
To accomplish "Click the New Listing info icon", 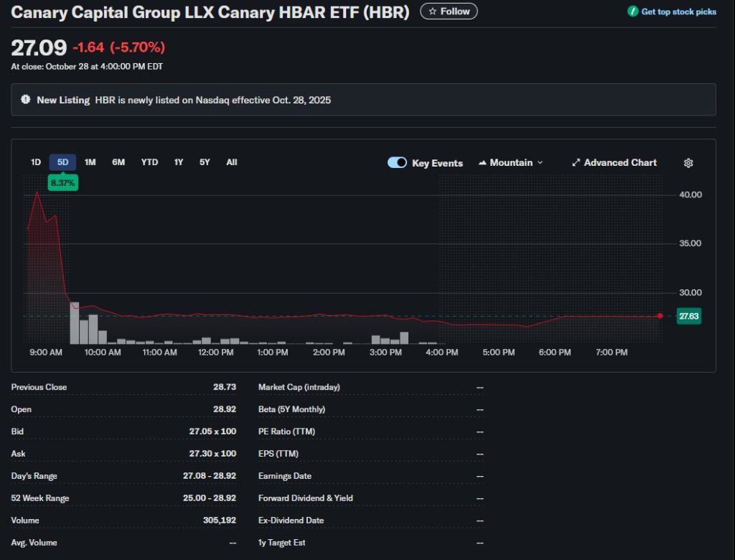I will pos(26,100).
